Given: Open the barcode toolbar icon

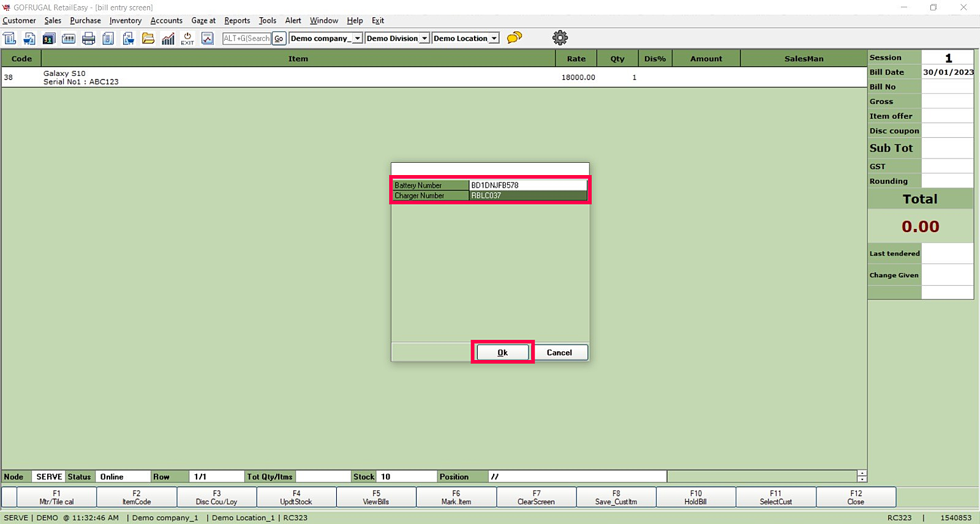Looking at the screenshot, I should coord(69,39).
